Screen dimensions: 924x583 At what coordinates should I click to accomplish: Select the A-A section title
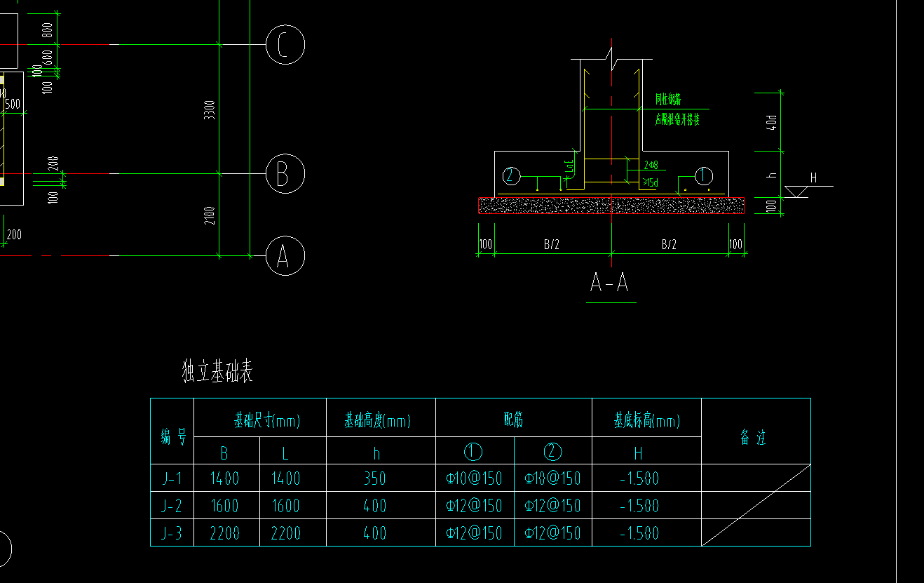[x=609, y=283]
